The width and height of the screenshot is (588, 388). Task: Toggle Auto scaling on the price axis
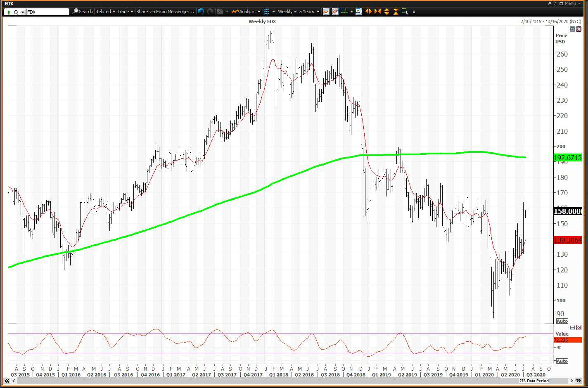pyautogui.click(x=562, y=321)
